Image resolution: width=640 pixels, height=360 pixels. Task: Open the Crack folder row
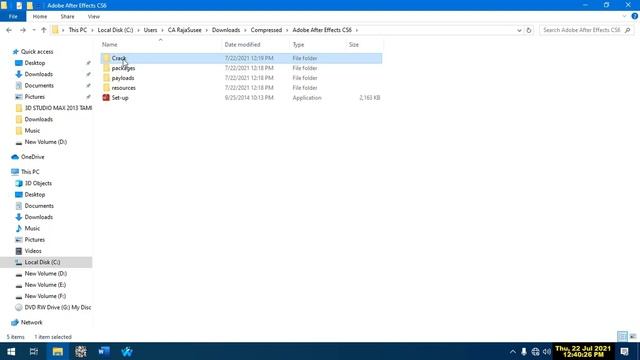pos(241,58)
